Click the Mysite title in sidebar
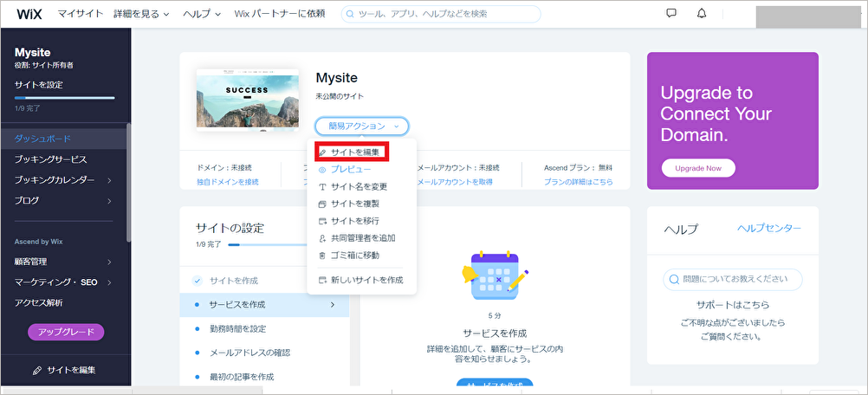Viewport: 868px width, 395px height. [33, 53]
